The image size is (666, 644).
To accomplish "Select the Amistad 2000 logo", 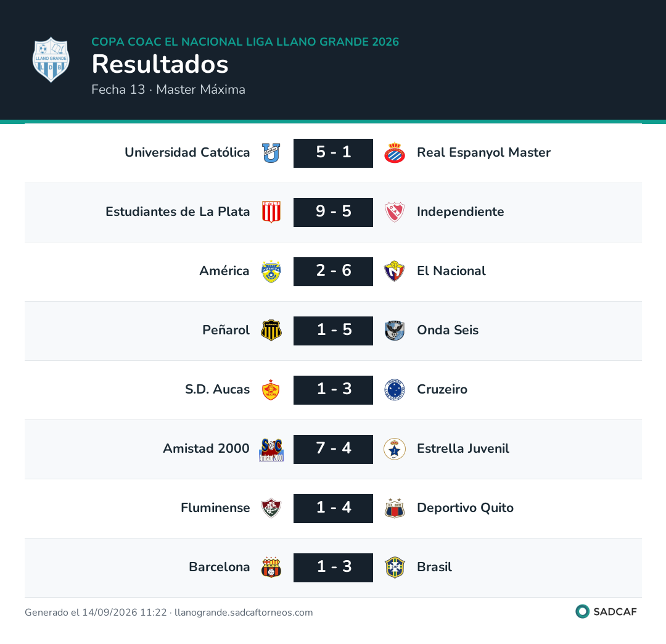I will coord(271,450).
